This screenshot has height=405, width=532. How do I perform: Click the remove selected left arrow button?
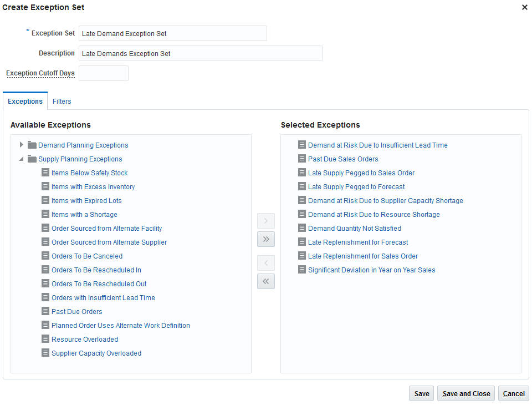(266, 263)
